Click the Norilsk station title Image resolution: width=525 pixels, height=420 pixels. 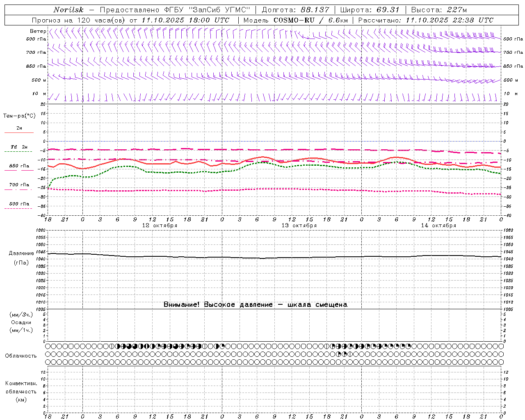click(x=68, y=10)
